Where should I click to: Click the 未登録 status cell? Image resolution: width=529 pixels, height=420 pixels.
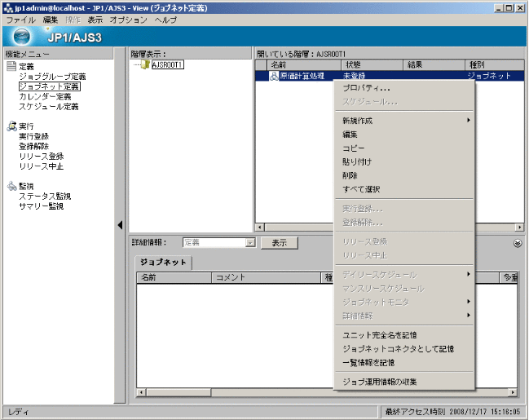coord(355,76)
